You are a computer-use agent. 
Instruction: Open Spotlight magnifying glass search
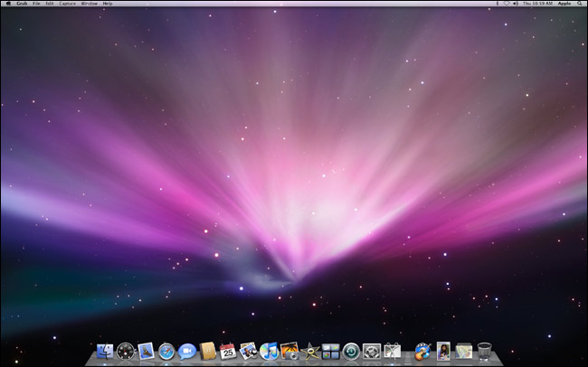pos(580,4)
